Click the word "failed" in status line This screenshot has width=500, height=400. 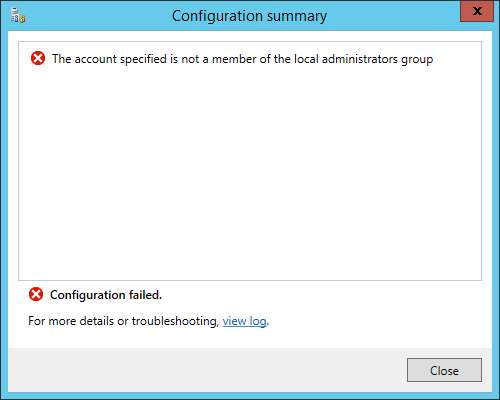145,295
